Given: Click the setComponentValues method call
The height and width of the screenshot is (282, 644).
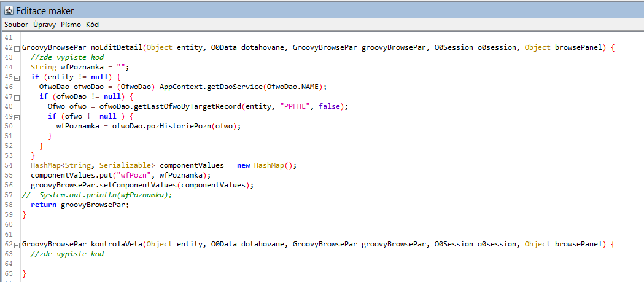Looking at the screenshot, I should pos(130,185).
